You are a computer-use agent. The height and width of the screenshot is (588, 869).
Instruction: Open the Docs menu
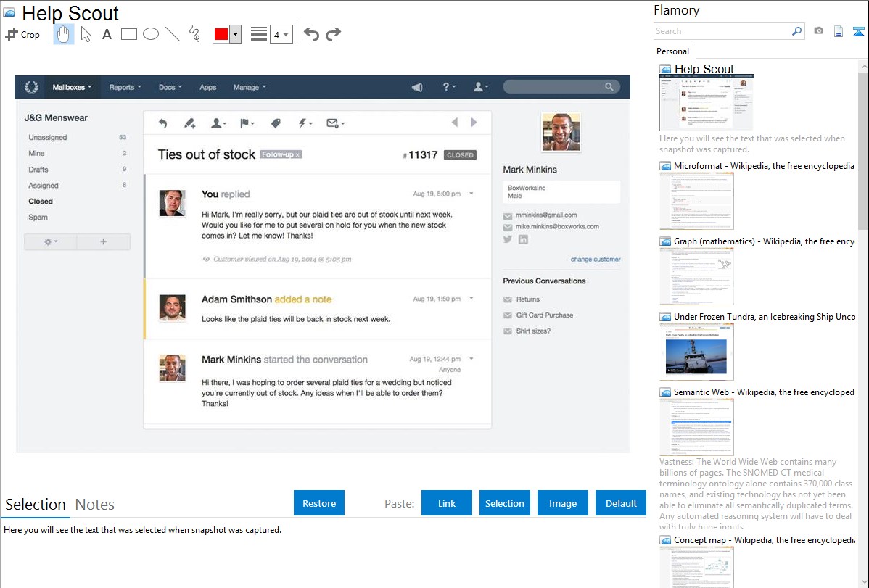[170, 87]
